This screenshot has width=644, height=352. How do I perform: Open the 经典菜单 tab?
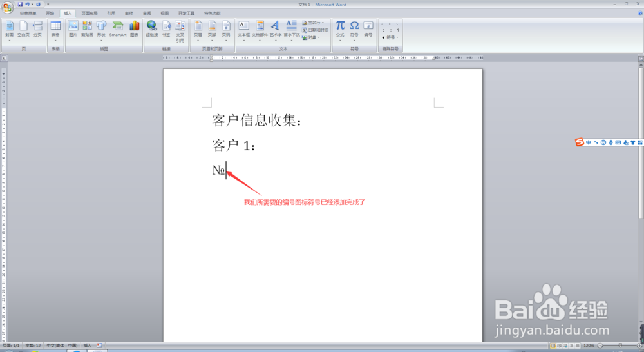tap(28, 13)
